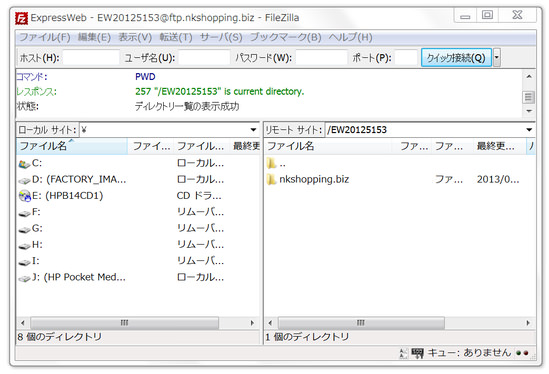
Task: Open the ブックマーク(B) menu
Action: [x=285, y=37]
